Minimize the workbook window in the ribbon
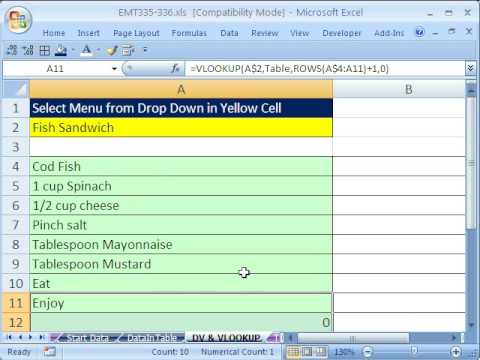The height and width of the screenshot is (360, 480). [x=435, y=33]
